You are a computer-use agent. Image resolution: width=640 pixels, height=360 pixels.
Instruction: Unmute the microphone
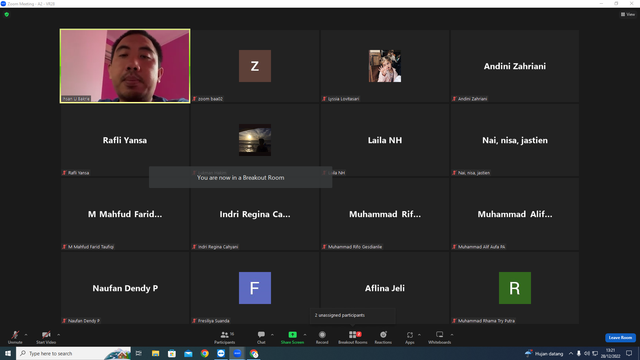15,337
